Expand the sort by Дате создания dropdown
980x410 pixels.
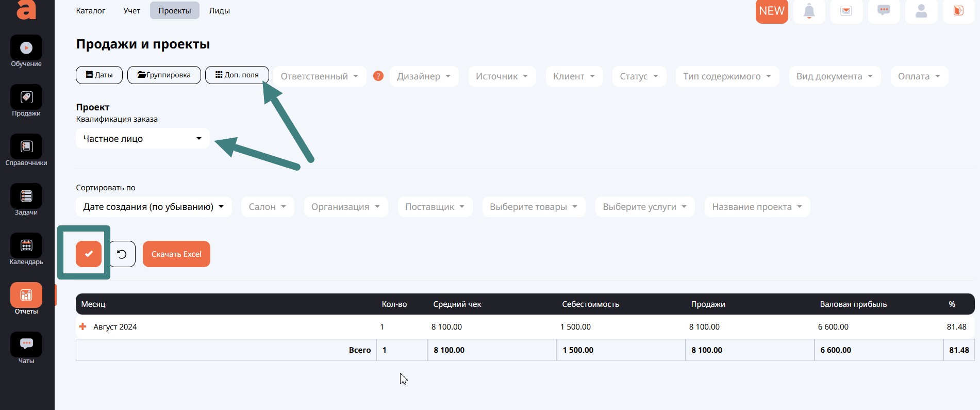[x=154, y=207]
